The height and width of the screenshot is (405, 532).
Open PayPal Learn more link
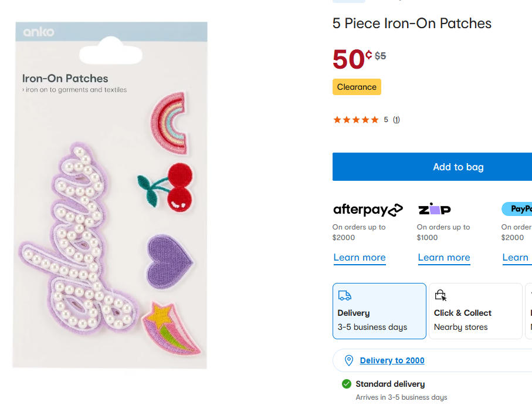[x=516, y=258]
